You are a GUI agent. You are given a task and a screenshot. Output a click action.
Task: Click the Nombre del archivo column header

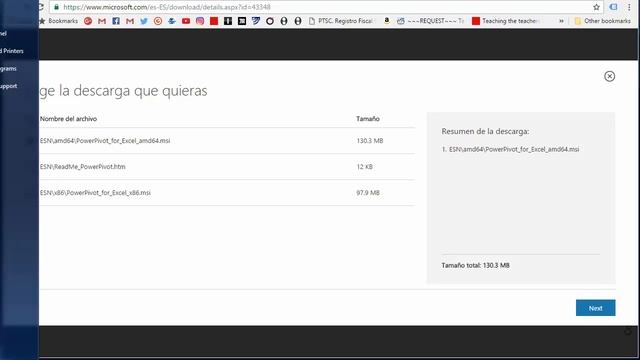pos(68,119)
